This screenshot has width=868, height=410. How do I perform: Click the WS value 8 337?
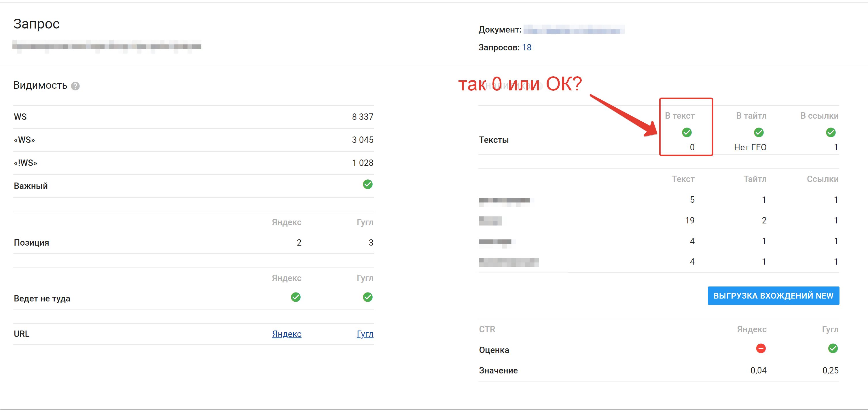362,117
